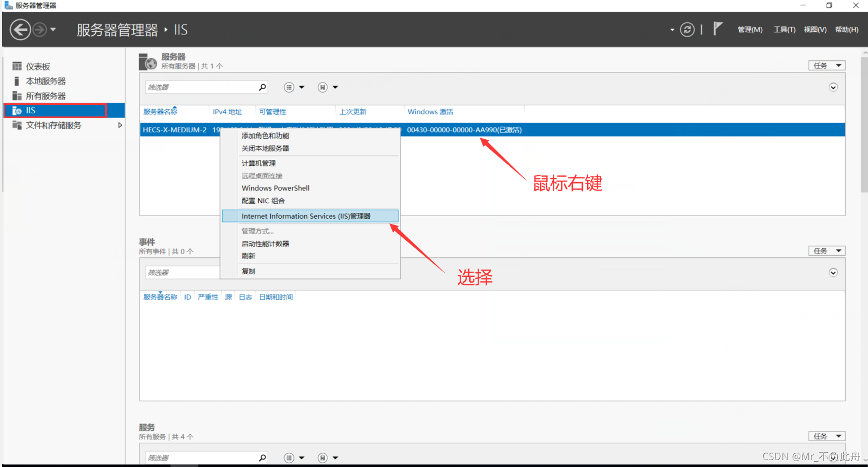Open the 管理(M) menu
This screenshot has width=868, height=467.
750,30
